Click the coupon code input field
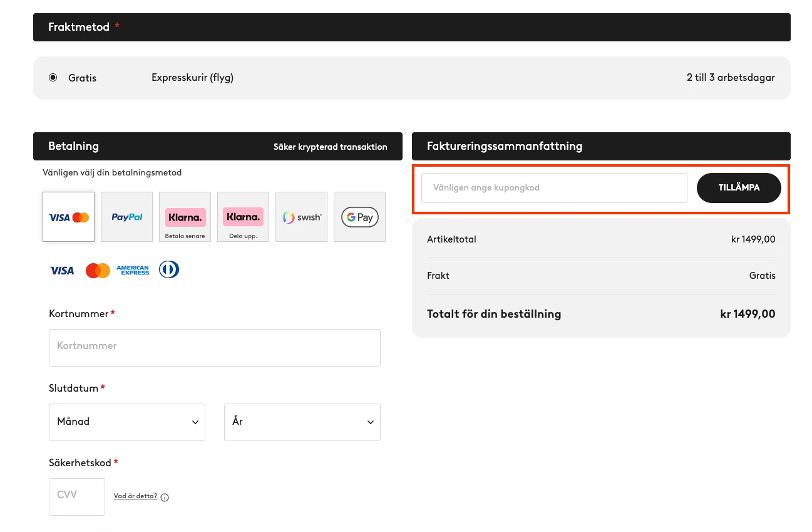 click(x=554, y=187)
